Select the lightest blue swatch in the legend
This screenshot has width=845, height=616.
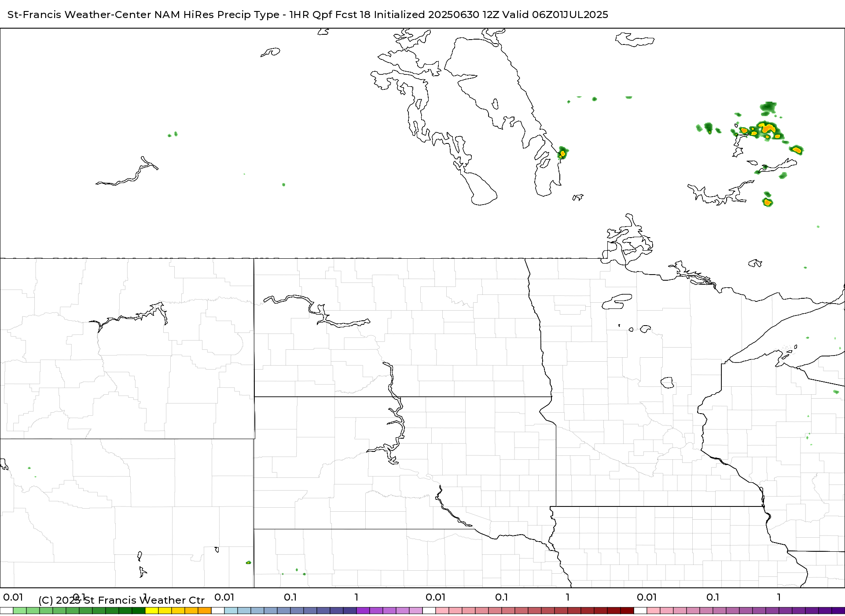tap(231, 611)
